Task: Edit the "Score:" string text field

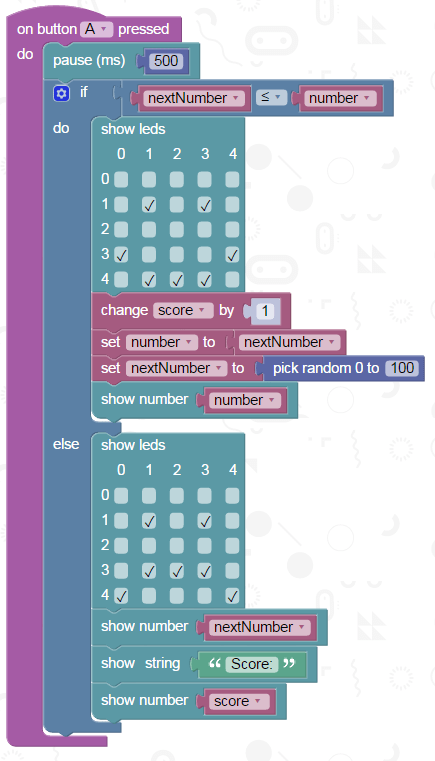Action: point(251,663)
